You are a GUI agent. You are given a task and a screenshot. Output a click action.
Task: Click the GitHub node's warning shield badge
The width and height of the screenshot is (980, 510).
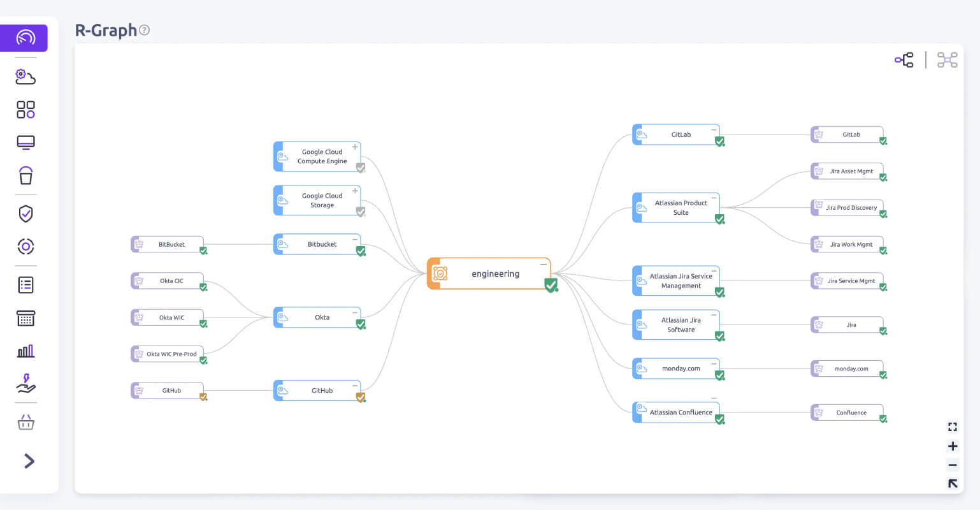coord(361,398)
